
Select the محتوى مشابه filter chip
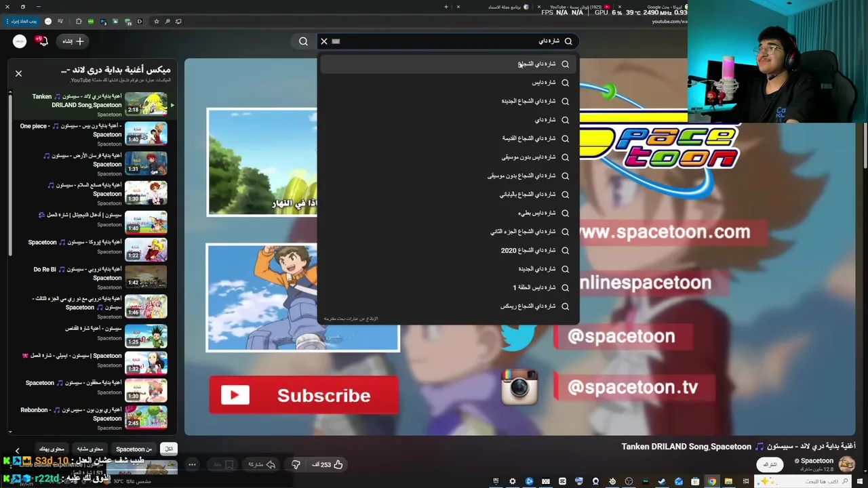[x=90, y=449]
